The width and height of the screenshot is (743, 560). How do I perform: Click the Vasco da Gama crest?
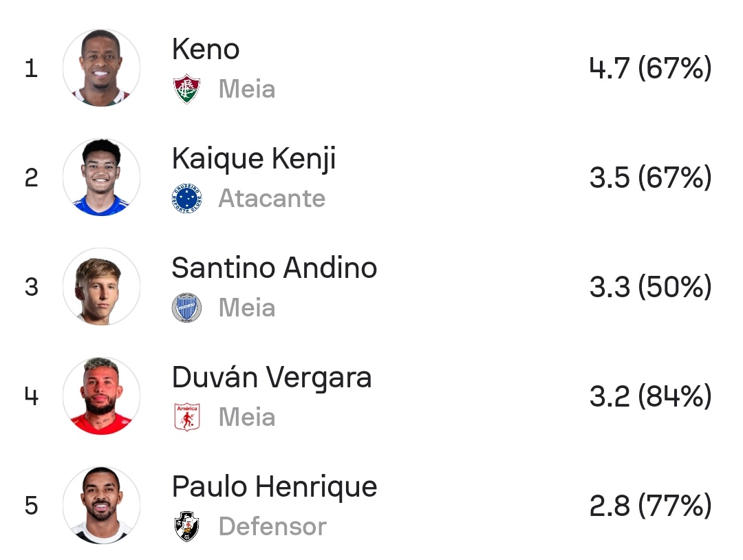(186, 527)
